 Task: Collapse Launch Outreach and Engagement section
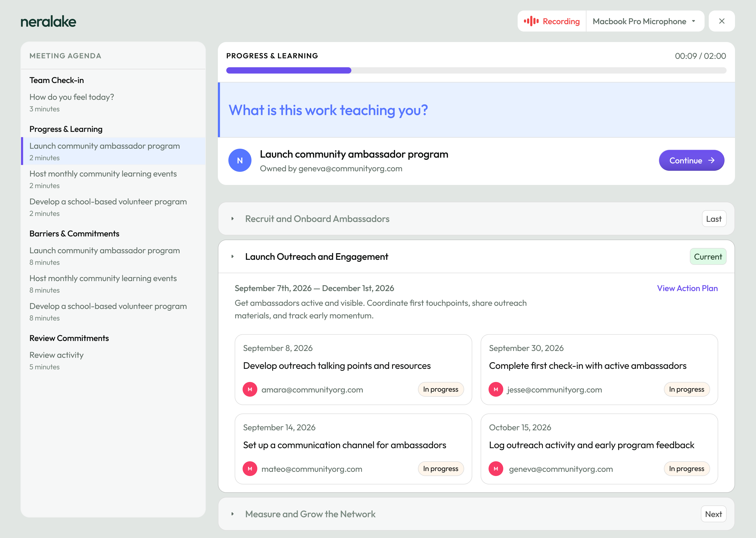pos(233,256)
